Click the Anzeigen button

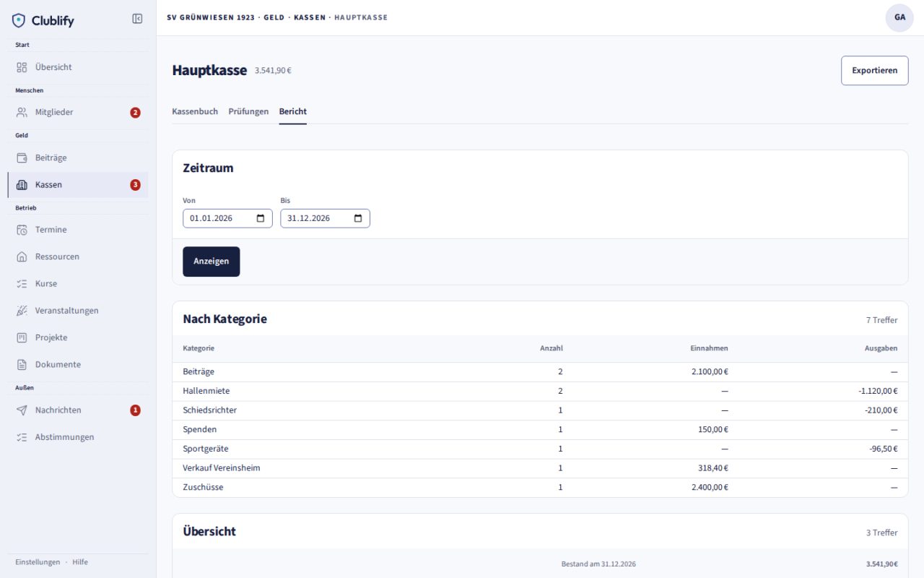(212, 262)
